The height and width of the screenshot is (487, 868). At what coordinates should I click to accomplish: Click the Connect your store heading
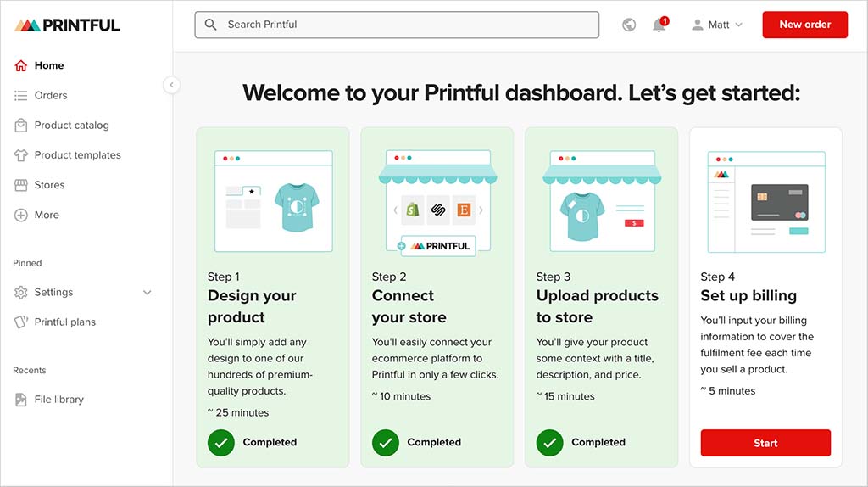click(409, 306)
